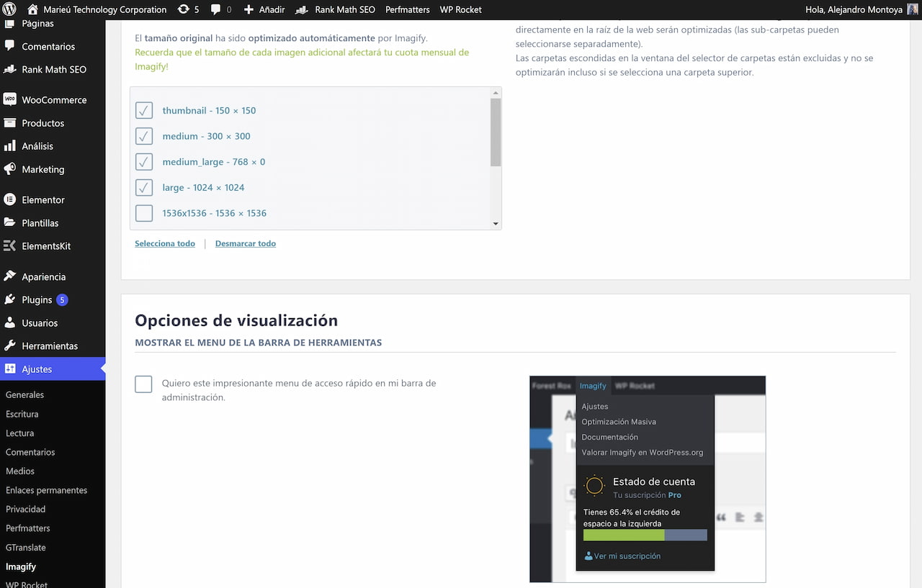Click the image sizes list scrollbar thumb

(x=496, y=132)
